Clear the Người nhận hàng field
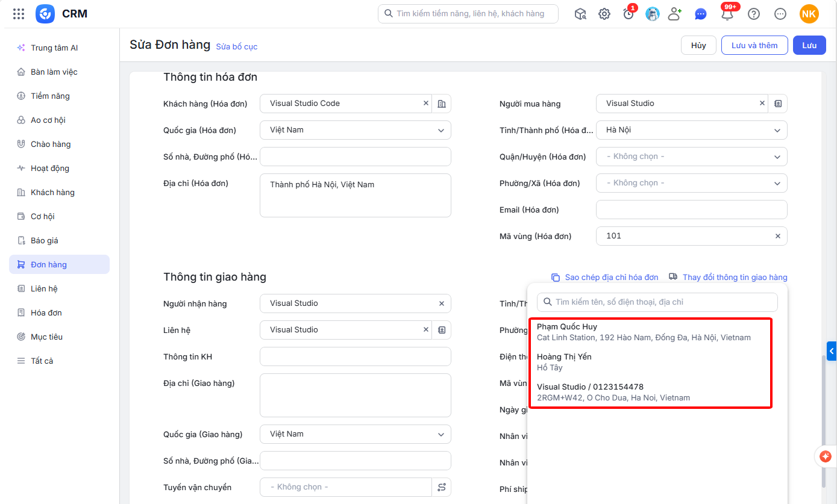The width and height of the screenshot is (837, 504). [x=442, y=303]
